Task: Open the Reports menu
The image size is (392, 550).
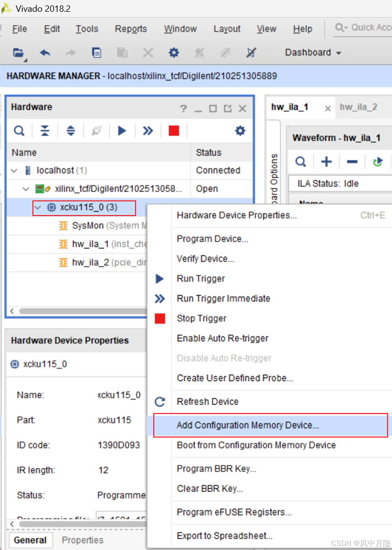Action: coord(131,29)
